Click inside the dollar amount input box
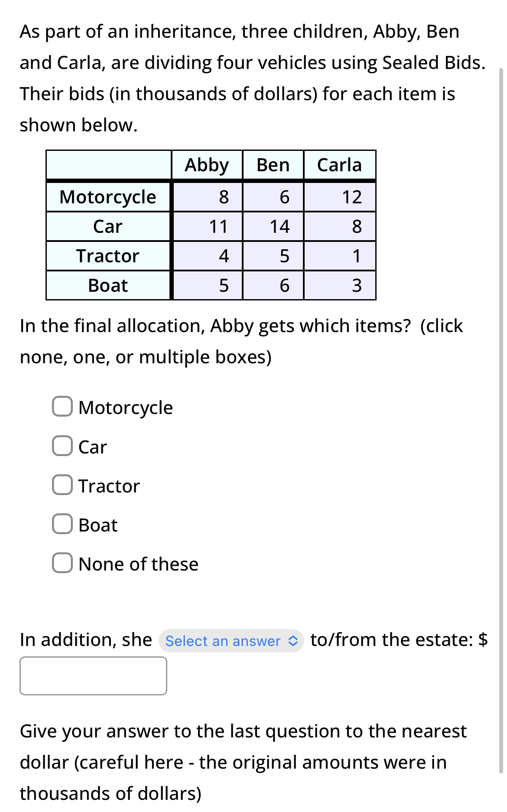Image resolution: width=507 pixels, height=812 pixels. pyautogui.click(x=93, y=676)
